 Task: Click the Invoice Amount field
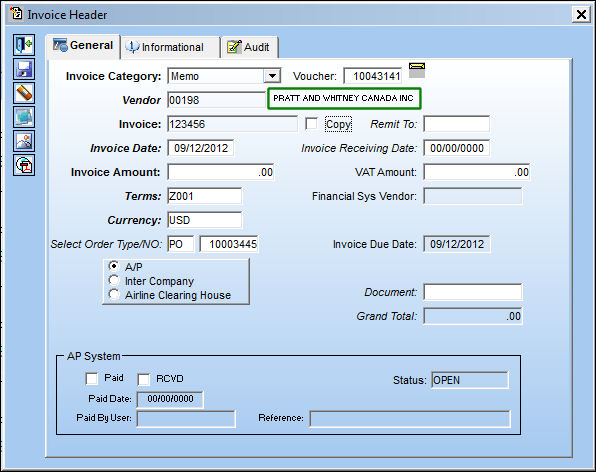[x=221, y=172]
